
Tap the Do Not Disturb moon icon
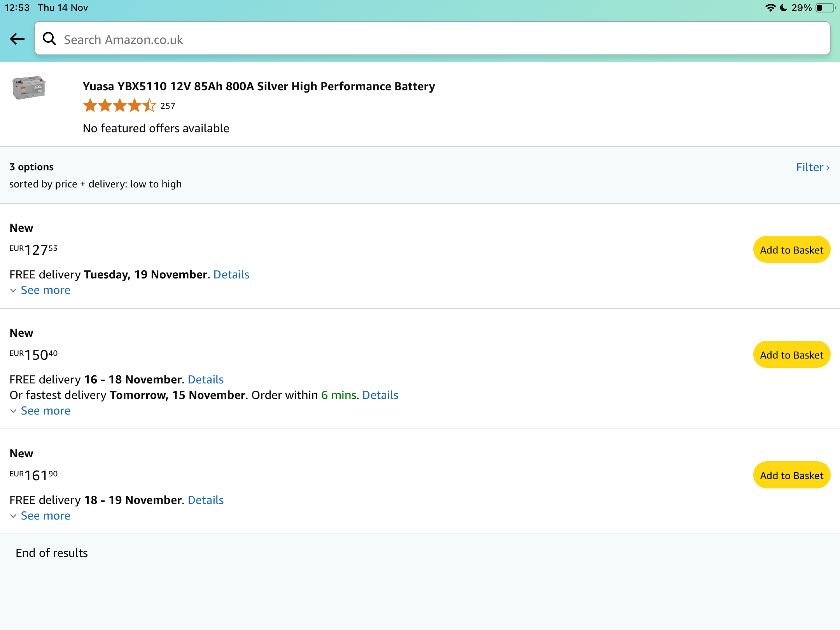784,8
